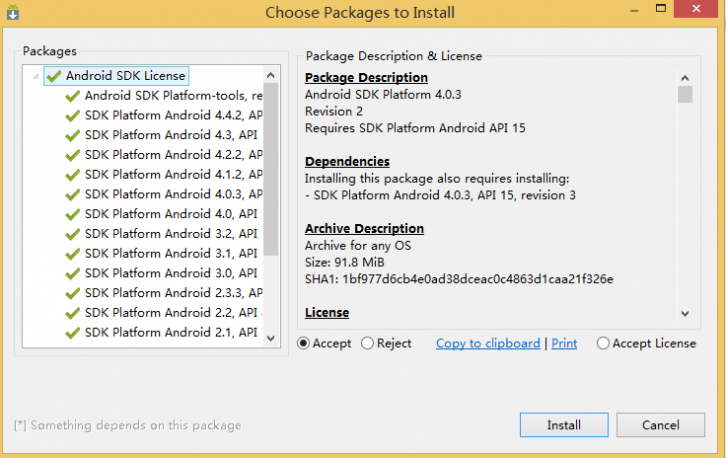The height and width of the screenshot is (458, 726).
Task: Click the 'Size: 91.8 MiB' text
Action: 344,263
